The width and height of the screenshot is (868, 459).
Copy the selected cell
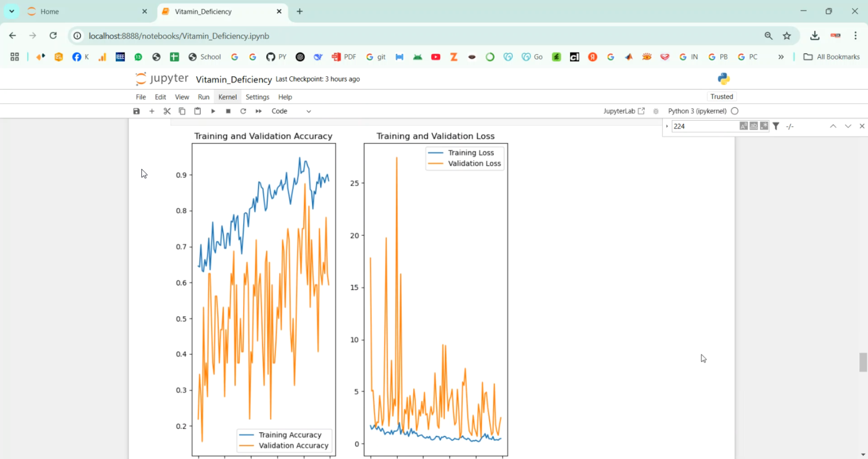pos(182,111)
